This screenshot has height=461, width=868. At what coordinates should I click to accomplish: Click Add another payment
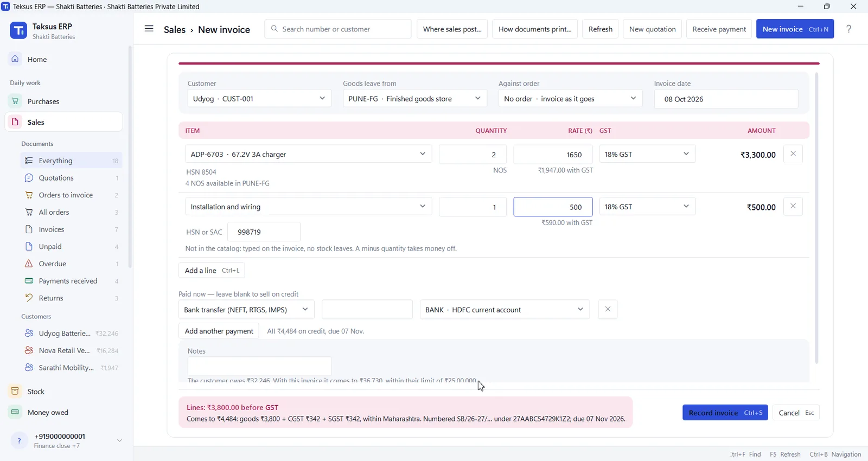[219, 331]
